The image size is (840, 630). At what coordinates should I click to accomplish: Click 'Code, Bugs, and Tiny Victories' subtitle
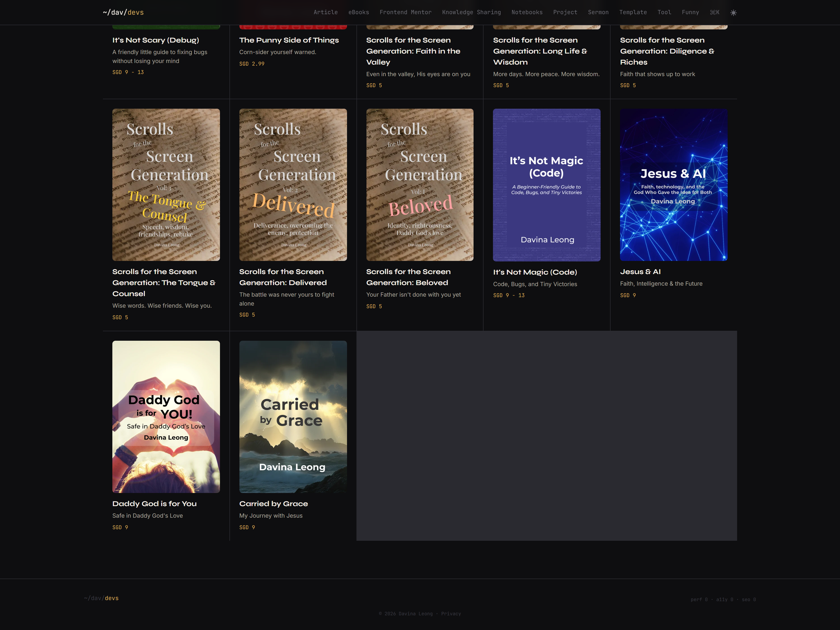click(535, 284)
